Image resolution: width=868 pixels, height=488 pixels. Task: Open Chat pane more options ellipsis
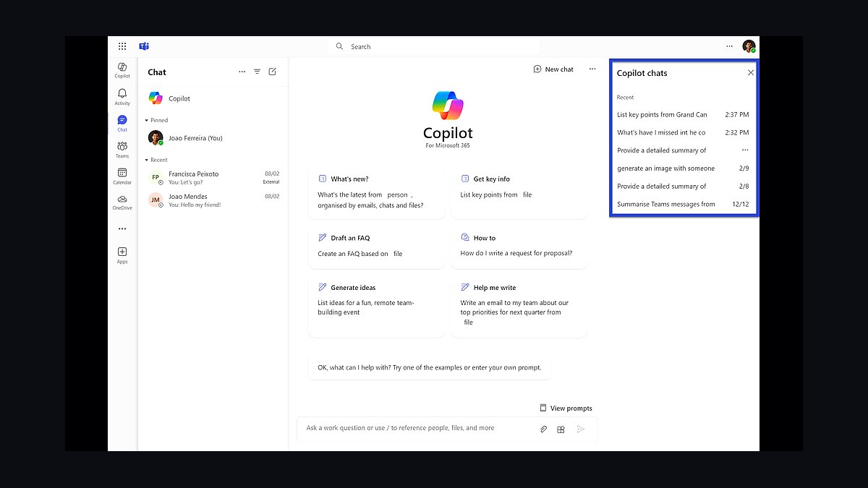242,72
